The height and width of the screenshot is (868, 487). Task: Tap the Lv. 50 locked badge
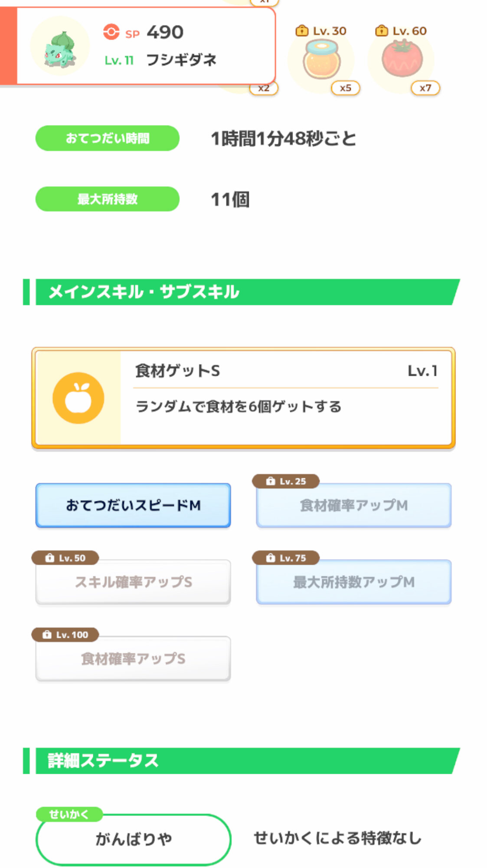(65, 558)
